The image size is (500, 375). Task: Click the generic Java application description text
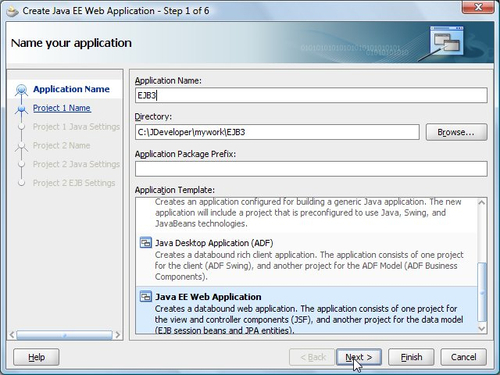tap(308, 213)
